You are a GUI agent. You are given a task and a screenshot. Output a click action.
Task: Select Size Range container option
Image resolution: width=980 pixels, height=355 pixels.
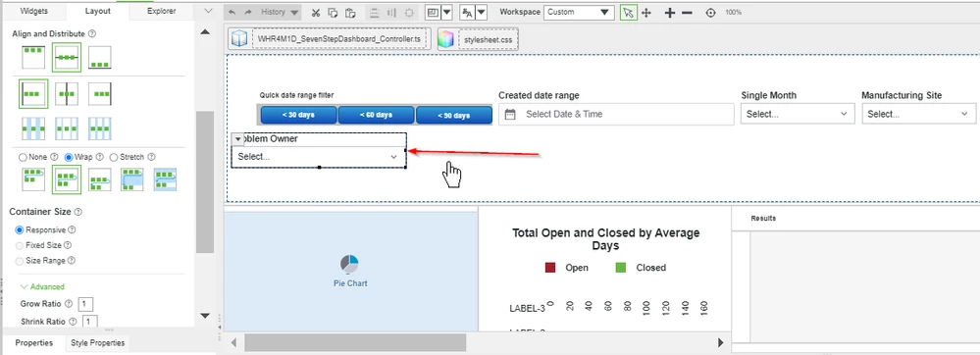pyautogui.click(x=20, y=261)
